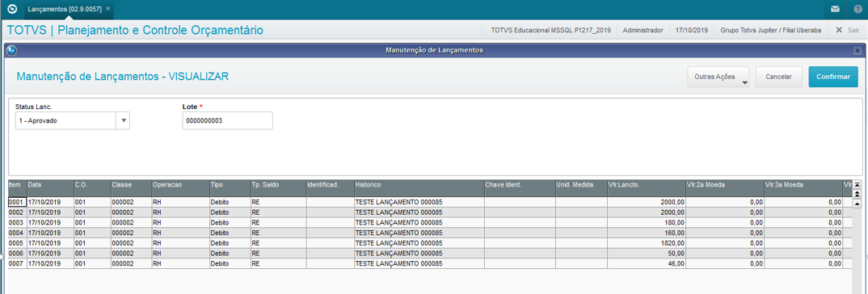Select item 0006 cell

pos(17,253)
